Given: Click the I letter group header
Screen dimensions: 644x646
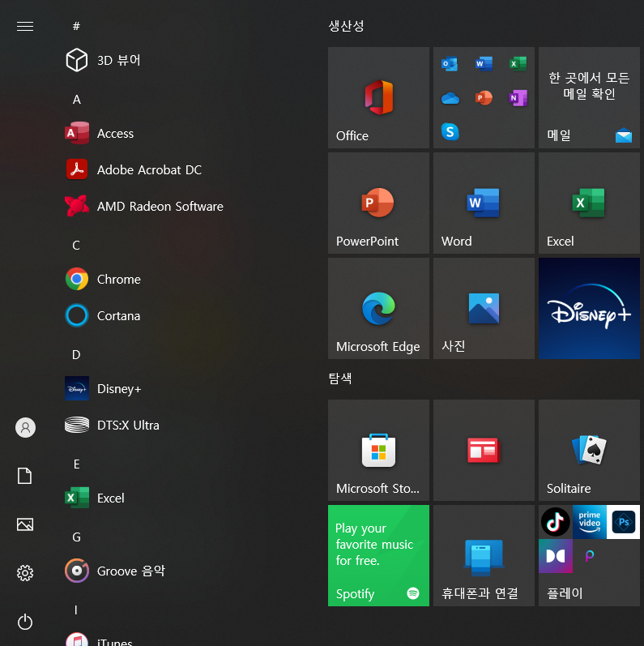Looking at the screenshot, I should [x=76, y=610].
